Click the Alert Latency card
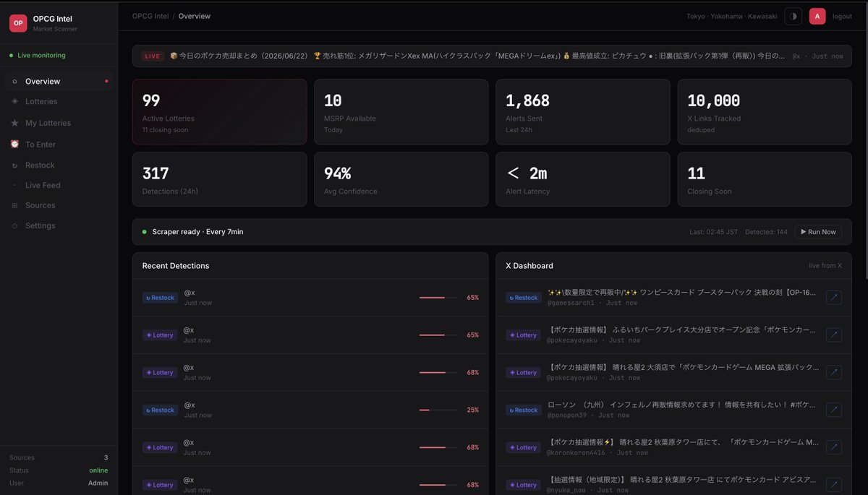Viewport: 868px width, 495px height. click(x=583, y=179)
